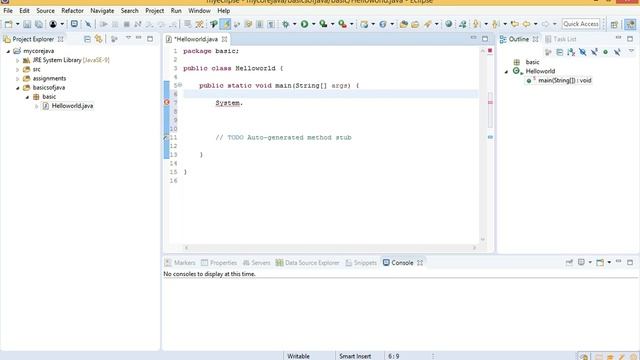640x360 pixels.
Task: Click the Quick Access search field
Action: click(580, 24)
